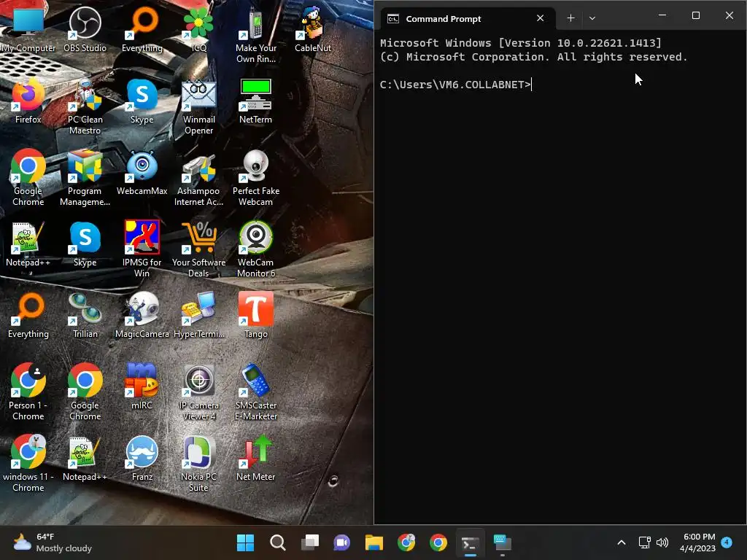The image size is (747, 560).
Task: Click the Terminal icon in taskbar
Action: 471,542
